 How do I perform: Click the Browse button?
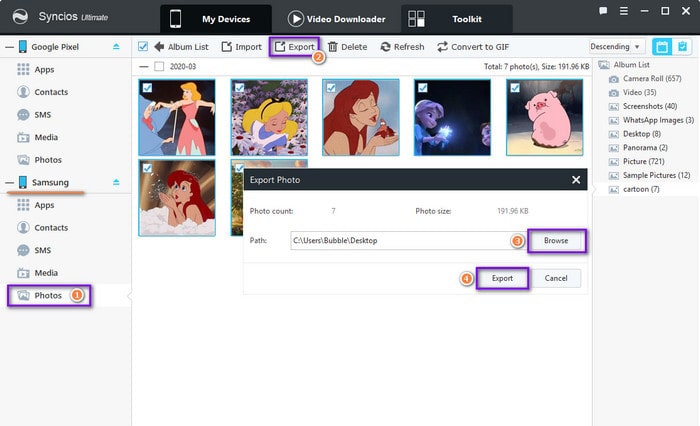click(x=556, y=241)
